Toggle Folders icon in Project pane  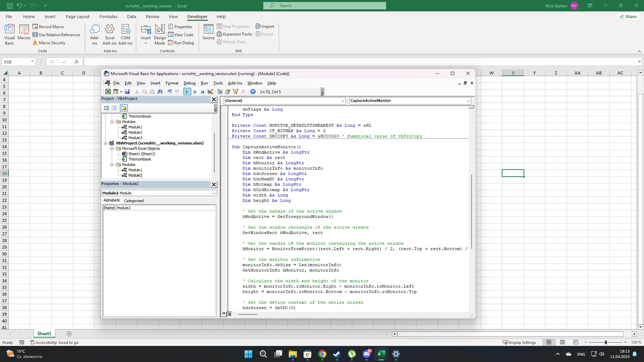pos(123,108)
